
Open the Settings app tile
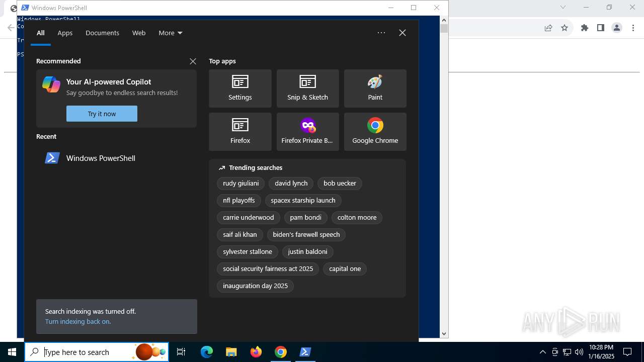coord(240,88)
